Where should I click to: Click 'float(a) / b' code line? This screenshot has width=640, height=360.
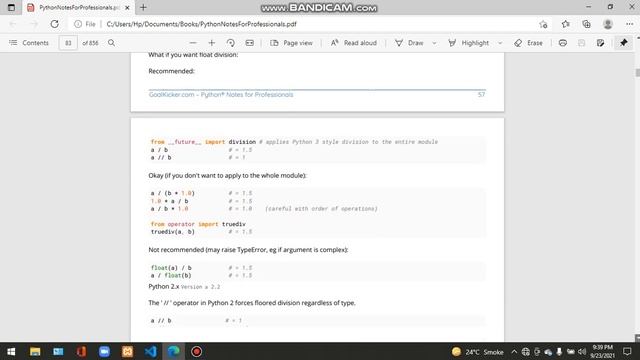[171, 268]
